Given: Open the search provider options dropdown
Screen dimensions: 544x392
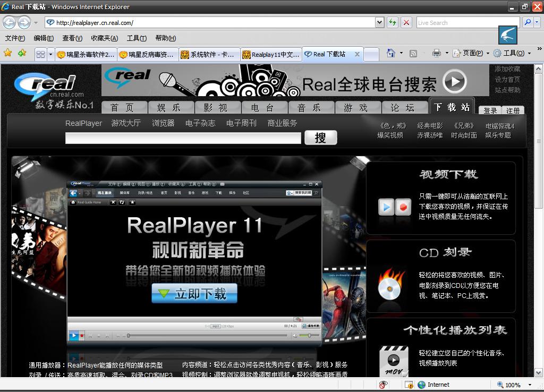Looking at the screenshot, I should pos(537,22).
